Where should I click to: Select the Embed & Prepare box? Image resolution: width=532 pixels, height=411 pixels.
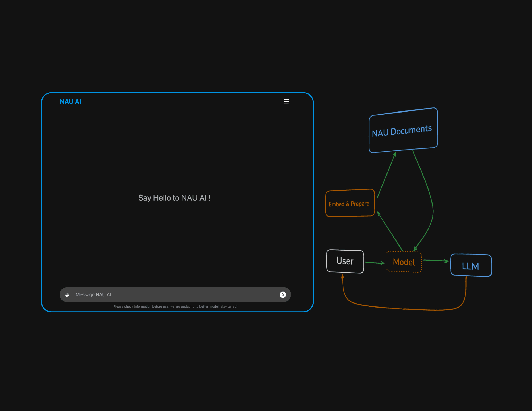coord(350,204)
